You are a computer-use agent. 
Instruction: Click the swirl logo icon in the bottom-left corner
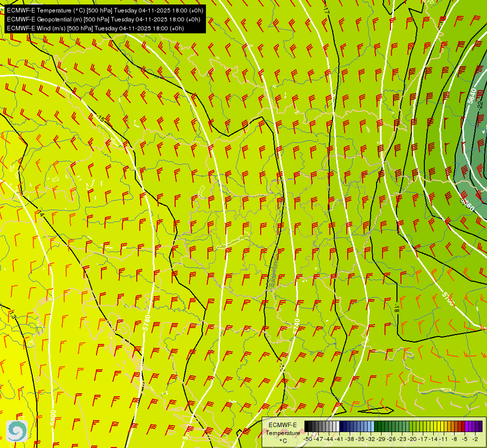point(17,431)
